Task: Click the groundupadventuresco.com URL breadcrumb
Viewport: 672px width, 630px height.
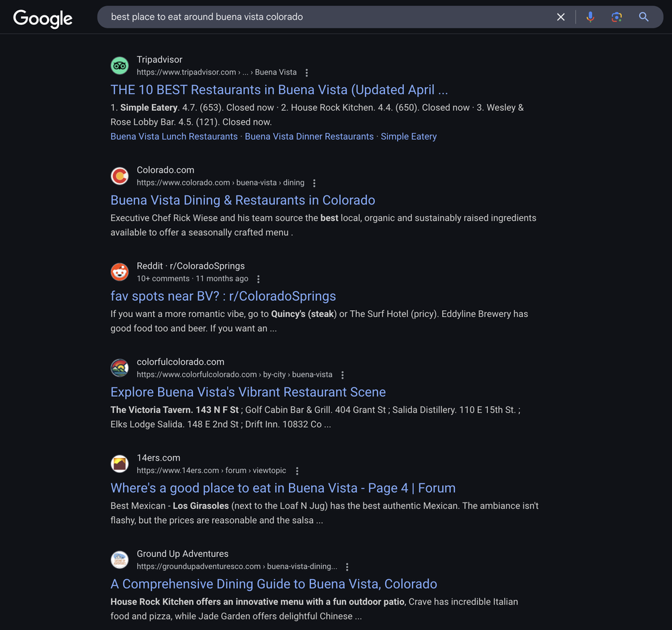Action: (237, 567)
